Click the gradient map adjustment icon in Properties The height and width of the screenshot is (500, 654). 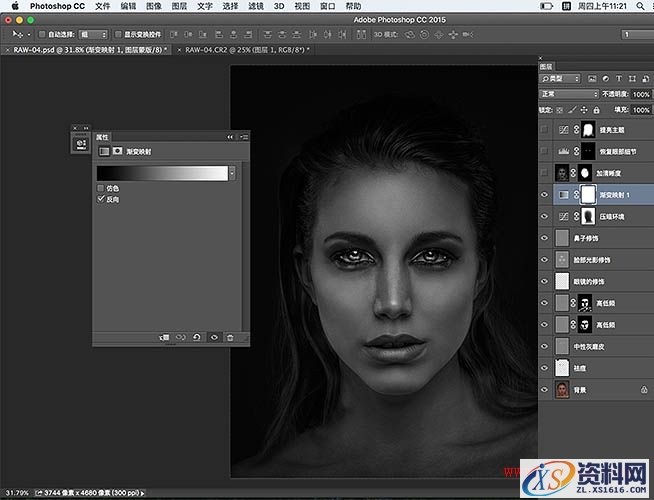click(x=104, y=152)
